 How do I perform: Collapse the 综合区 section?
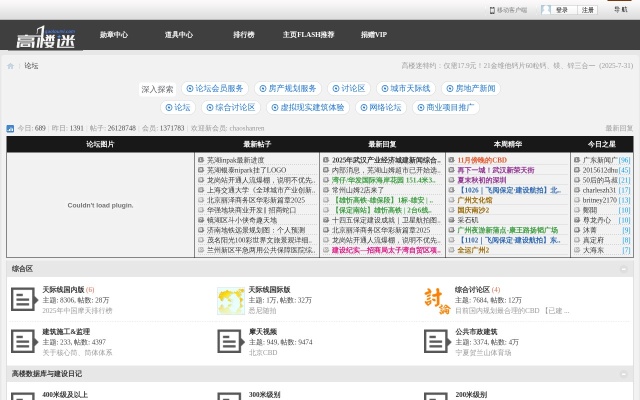click(x=624, y=269)
